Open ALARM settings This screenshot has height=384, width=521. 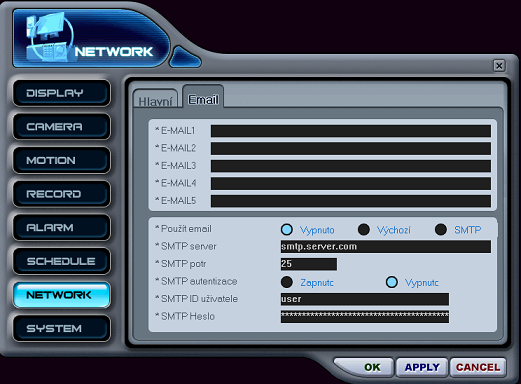(62, 228)
